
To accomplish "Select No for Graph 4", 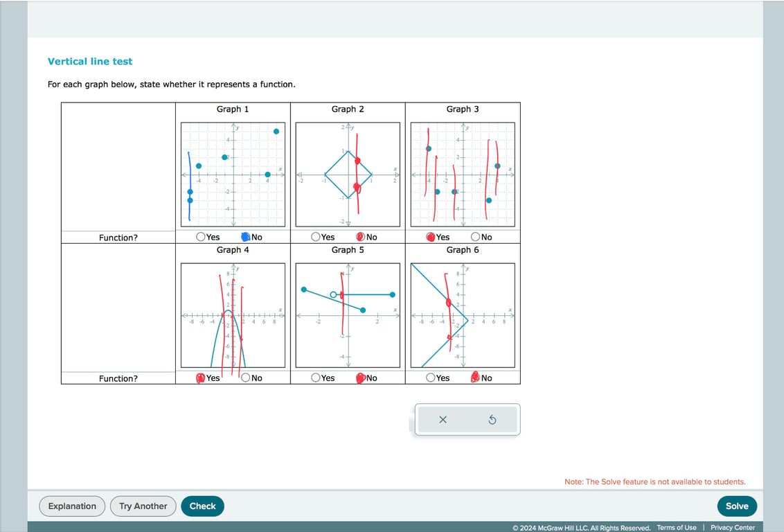I will point(245,378).
